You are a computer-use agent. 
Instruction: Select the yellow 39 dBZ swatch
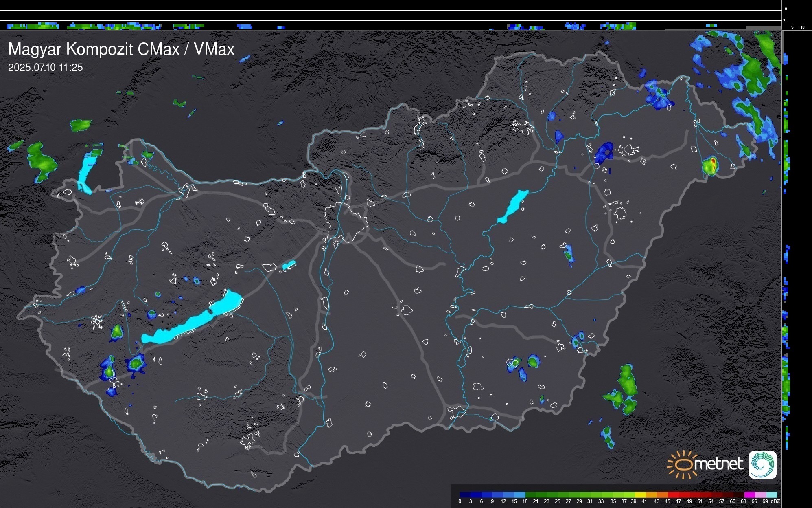tap(640, 495)
